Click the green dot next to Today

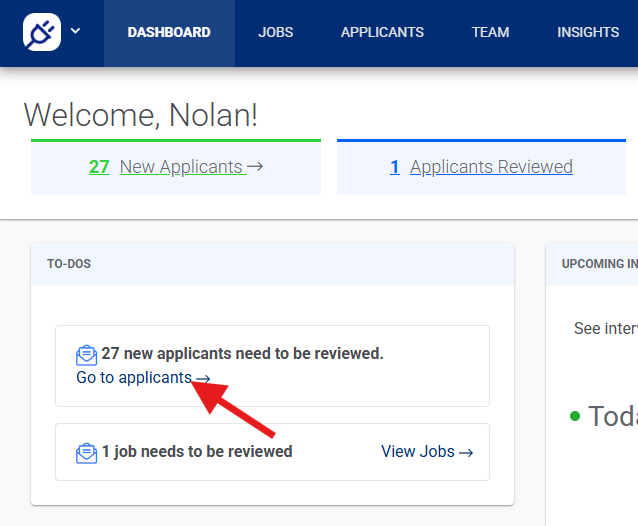(x=575, y=416)
